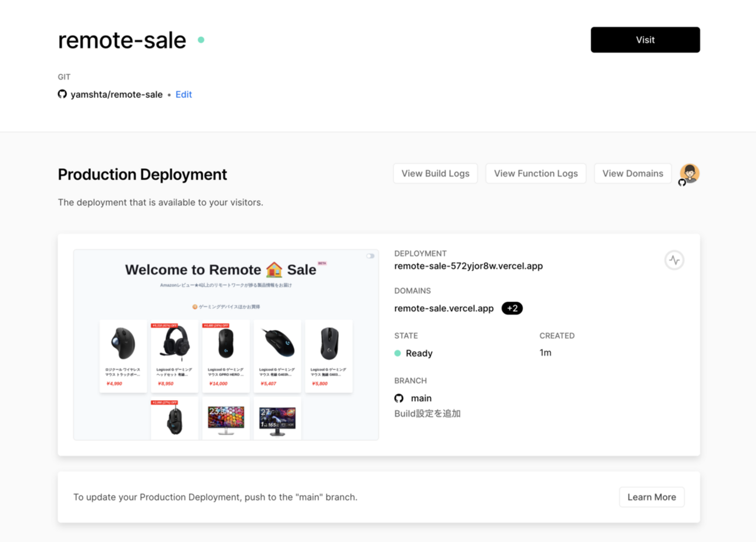Click the activity pulse icon in deployment card

click(x=674, y=260)
